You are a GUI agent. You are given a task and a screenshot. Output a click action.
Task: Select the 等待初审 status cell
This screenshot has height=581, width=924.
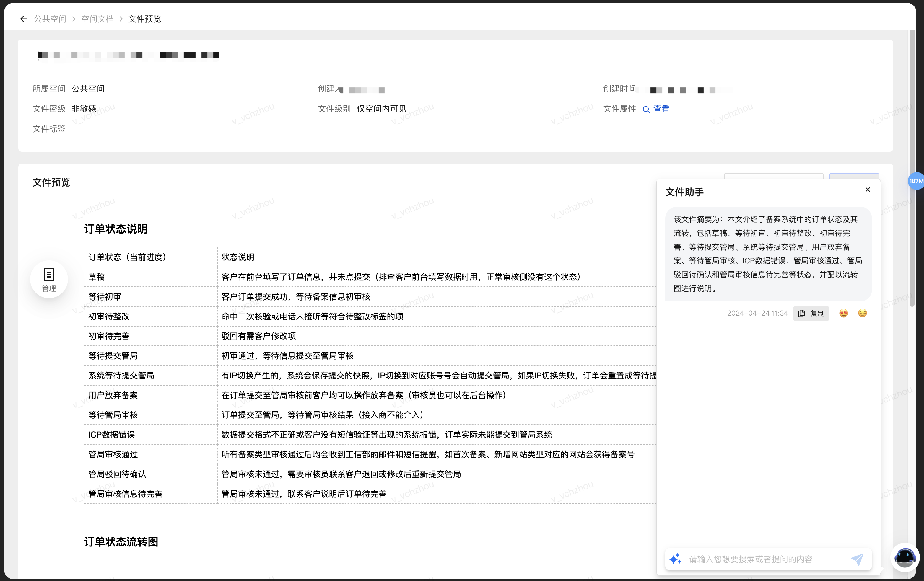tap(150, 296)
